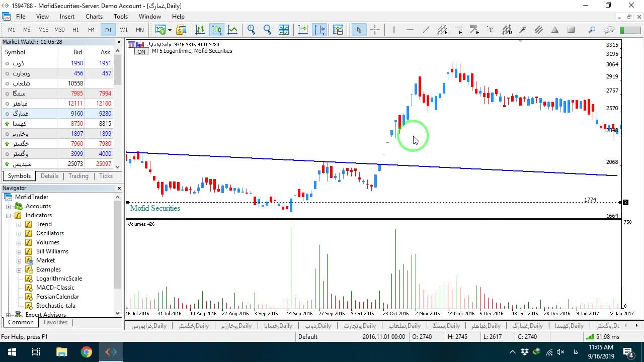Switch chart to candlestick view icon
Screen dimensions: 644x362
tap(217, 30)
